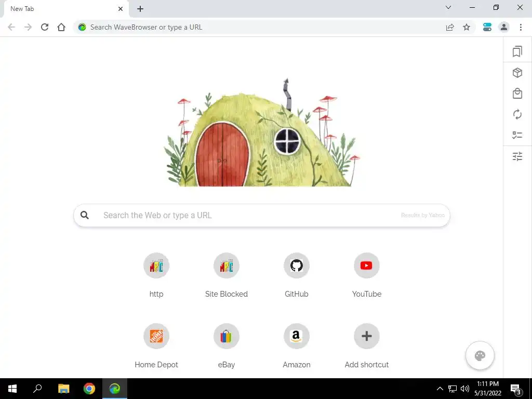
Task: Bookmark this tab with the star icon
Action: 467,27
